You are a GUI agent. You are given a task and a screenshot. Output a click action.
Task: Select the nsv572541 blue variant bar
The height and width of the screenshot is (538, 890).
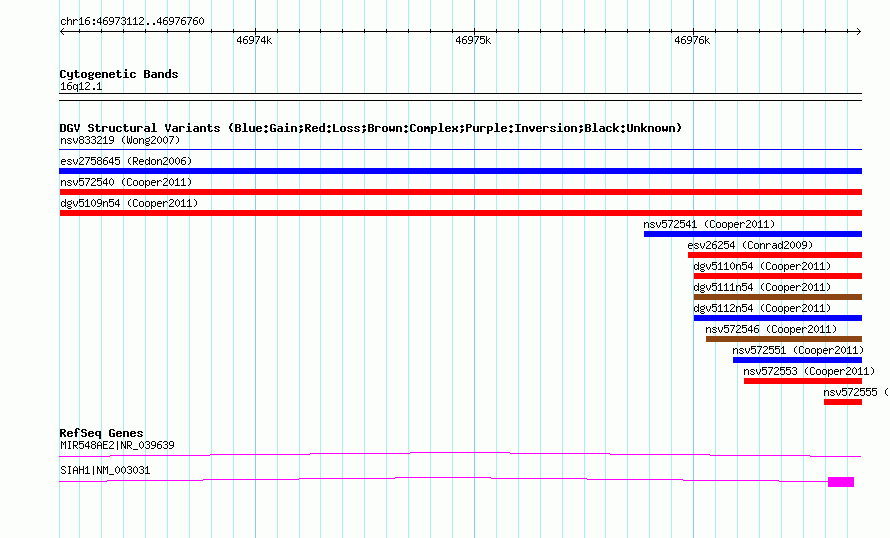coord(753,234)
